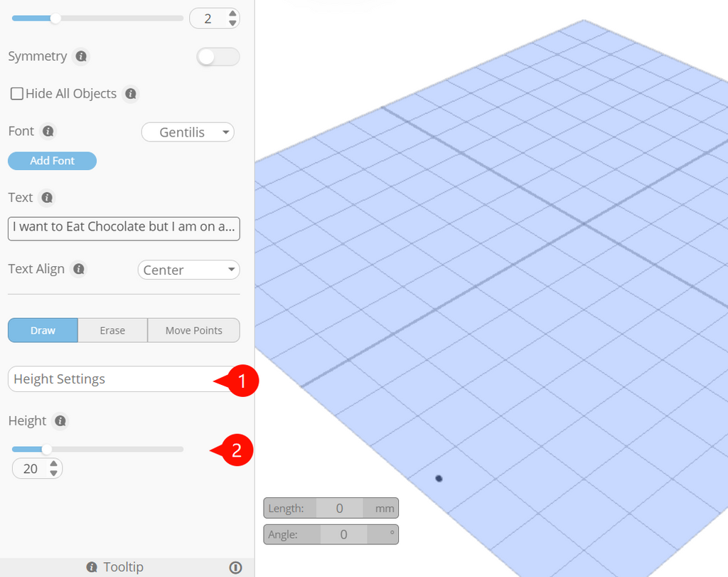Viewport: 728px width, 577px height.
Task: Click the Tooltip label in bottom bar
Action: coord(123,567)
